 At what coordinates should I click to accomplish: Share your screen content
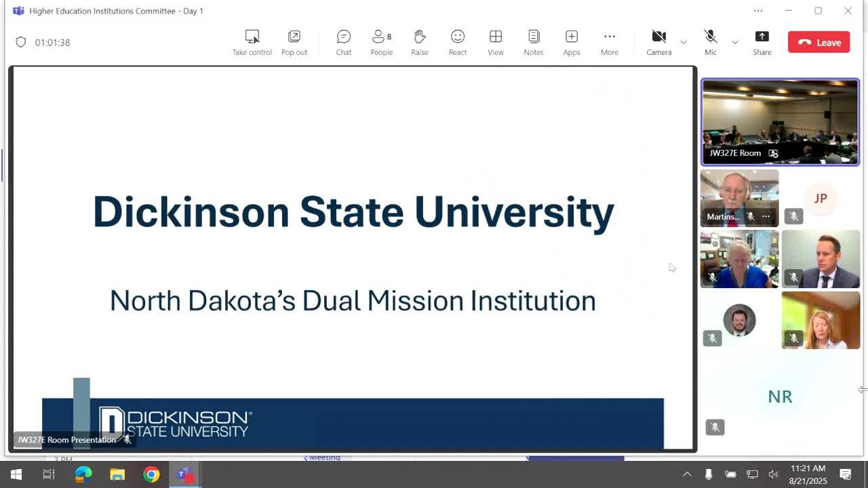pyautogui.click(x=762, y=43)
